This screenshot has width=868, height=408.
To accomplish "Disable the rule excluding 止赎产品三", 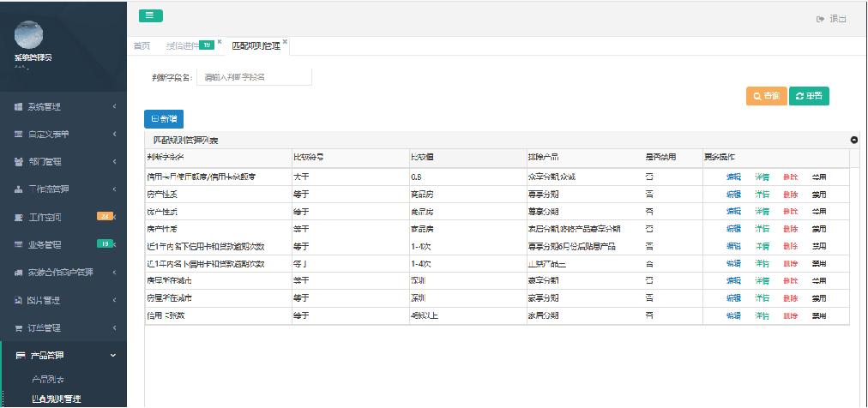I will click(x=819, y=263).
